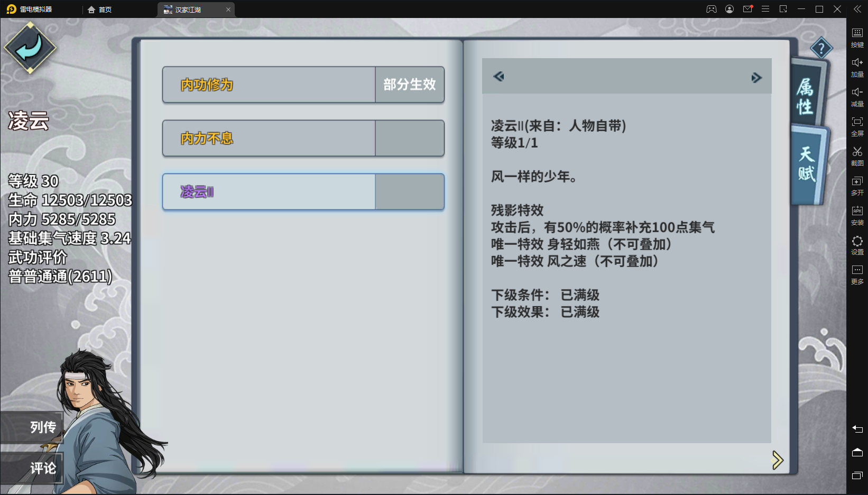Viewport: 868px width, 495px height.
Task: Switch to the 首页 home tab
Action: 100,10
